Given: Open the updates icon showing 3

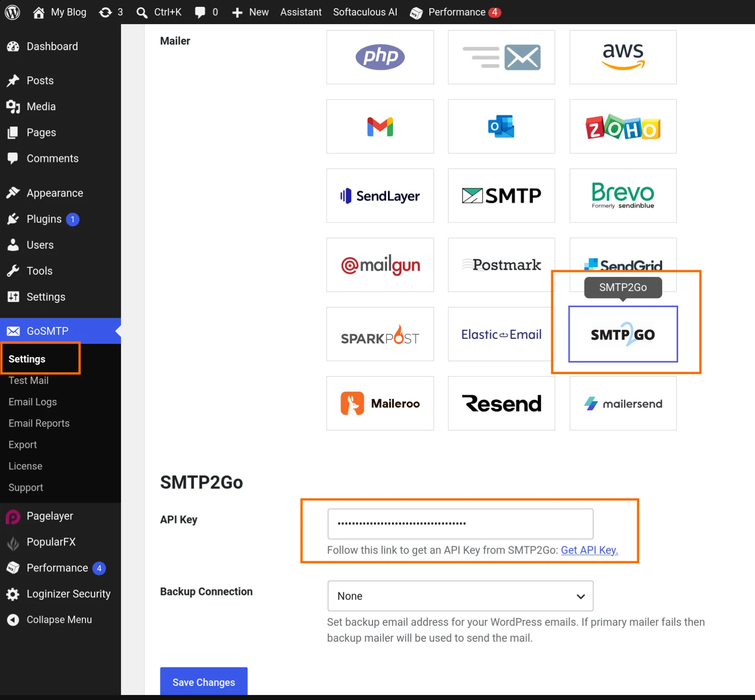Looking at the screenshot, I should (111, 12).
